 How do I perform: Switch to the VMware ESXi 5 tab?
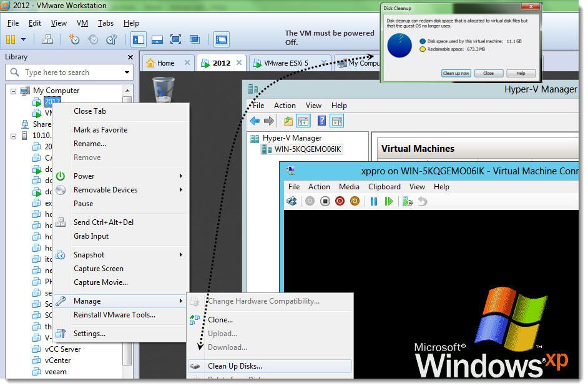coord(286,63)
